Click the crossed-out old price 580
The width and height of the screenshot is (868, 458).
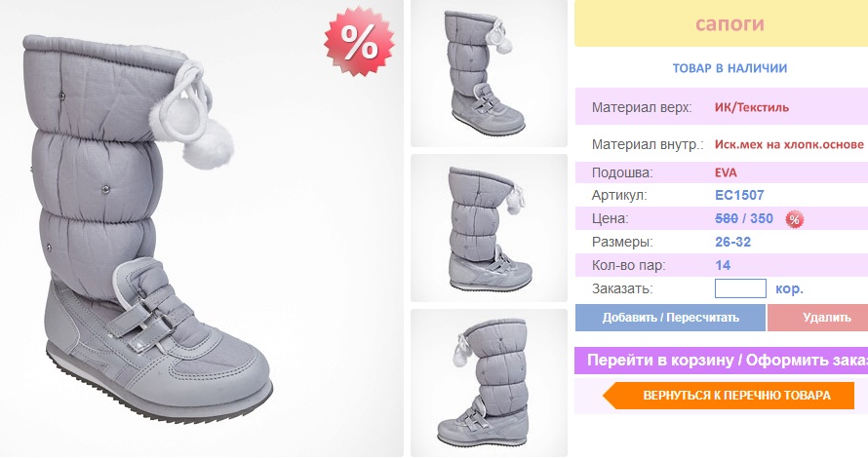click(x=727, y=218)
